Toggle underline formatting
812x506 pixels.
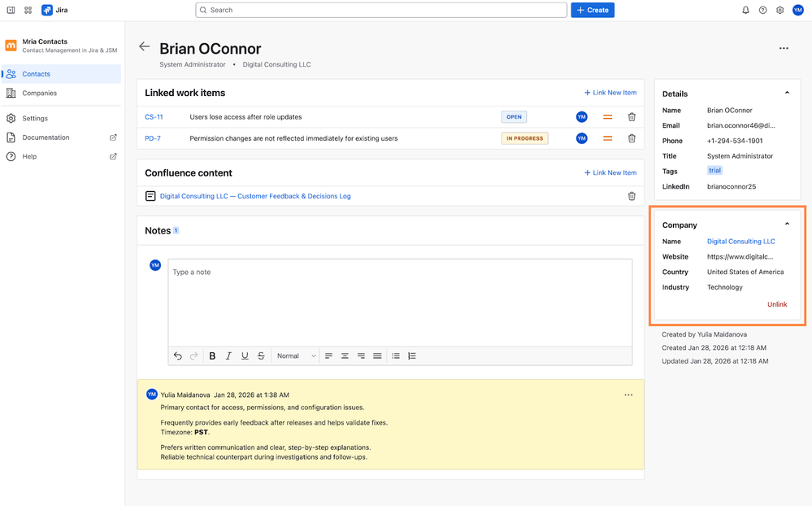[245, 356]
